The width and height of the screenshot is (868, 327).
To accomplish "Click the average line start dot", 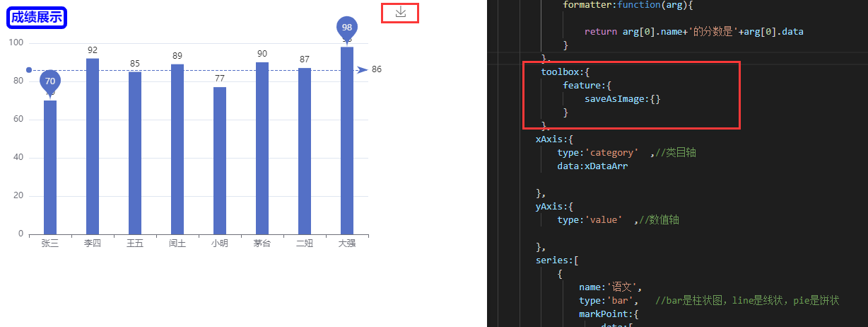I will (28, 70).
